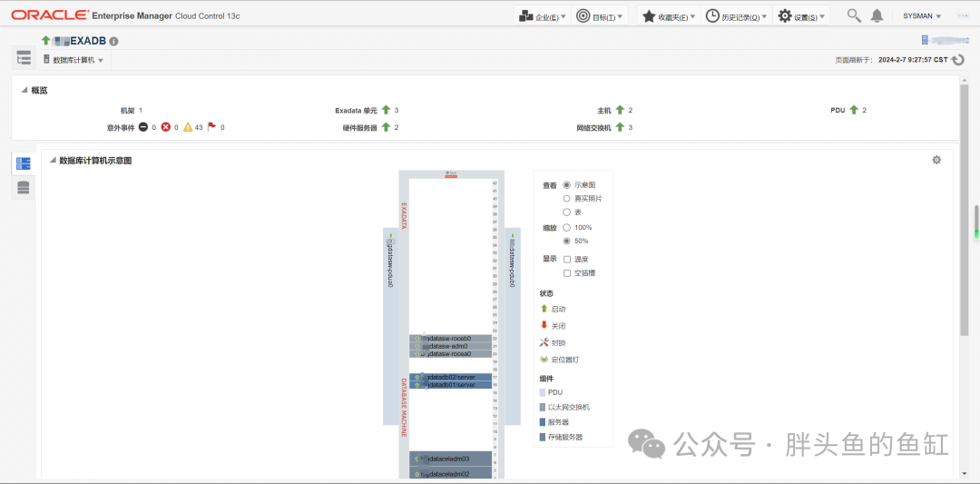Image resolution: width=980 pixels, height=484 pixels.
Task: Click the search magnifier icon
Action: click(x=854, y=15)
